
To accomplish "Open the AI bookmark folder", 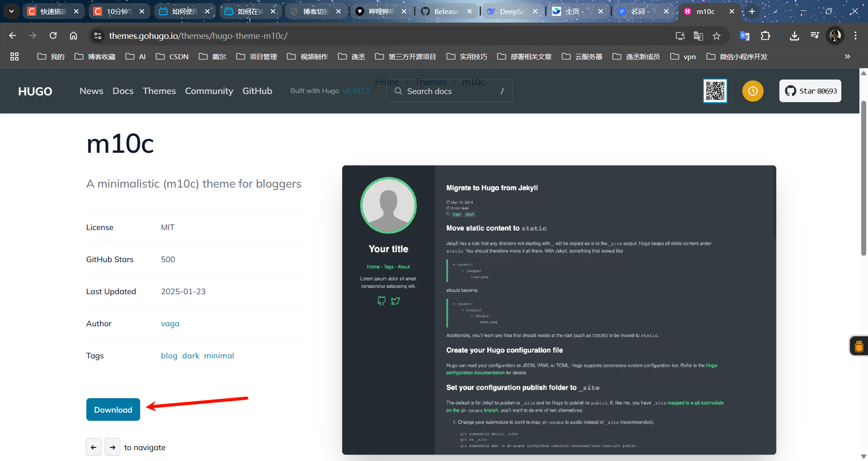I will (x=136, y=56).
